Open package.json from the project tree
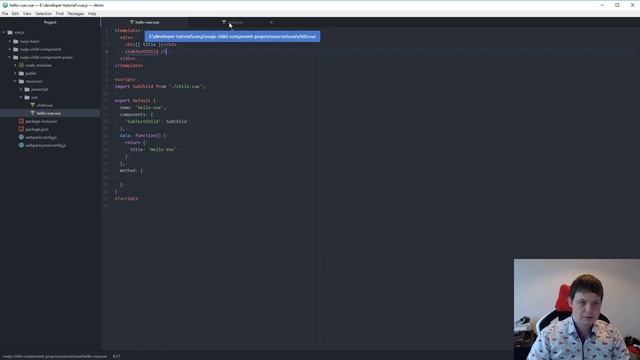The height and width of the screenshot is (360, 640). tap(37, 129)
